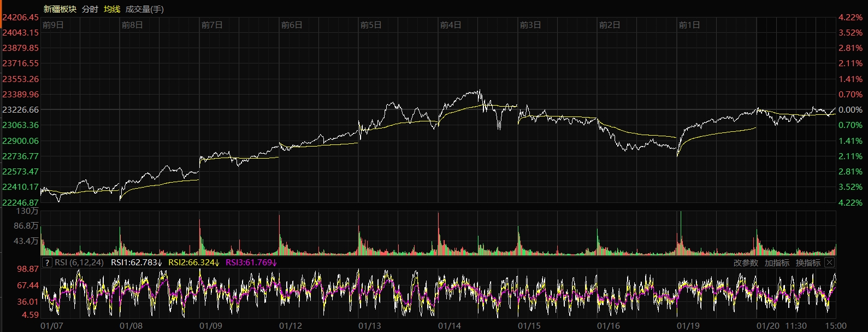Click the 0.00% baseline label on right axis
The width and height of the screenshot is (868, 332).
pyautogui.click(x=850, y=110)
